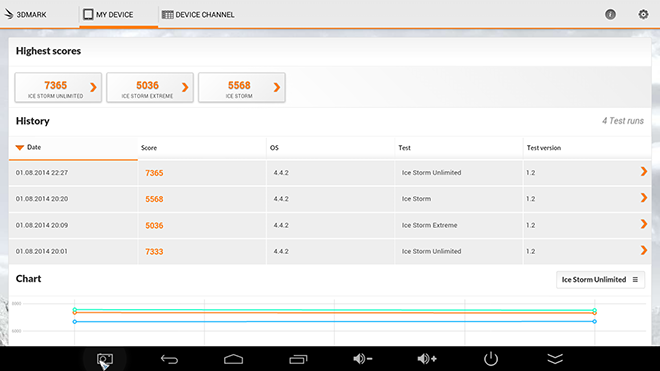Open recent apps button
The width and height of the screenshot is (660, 371).
tap(298, 359)
